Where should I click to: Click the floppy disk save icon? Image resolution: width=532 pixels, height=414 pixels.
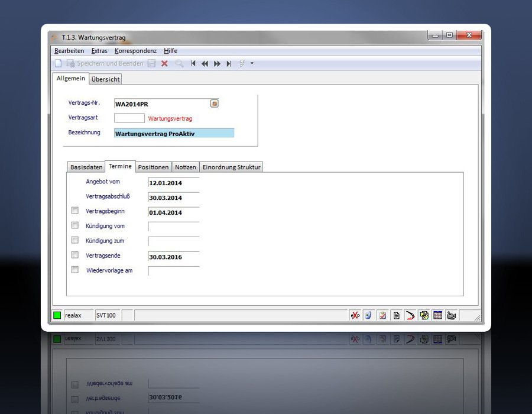tap(152, 63)
